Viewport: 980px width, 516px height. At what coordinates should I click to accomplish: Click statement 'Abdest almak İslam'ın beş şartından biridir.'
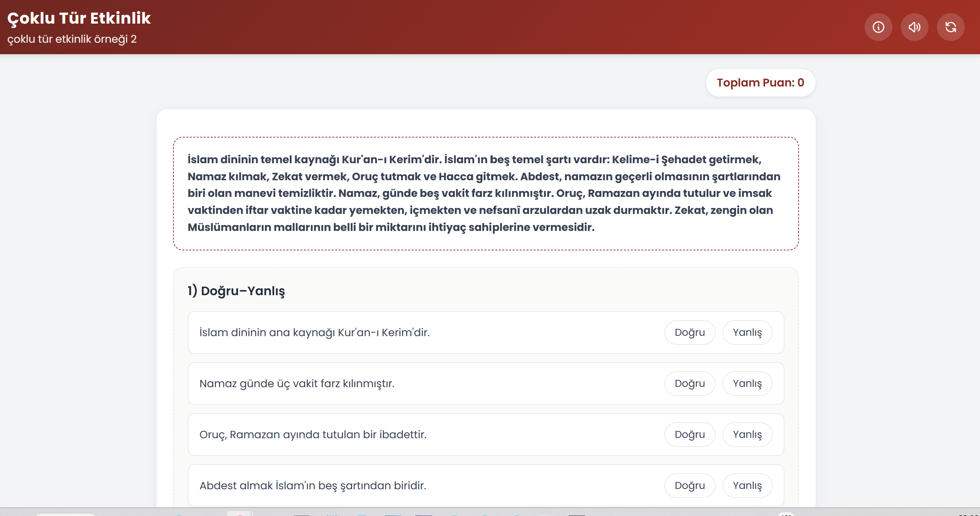pos(313,485)
